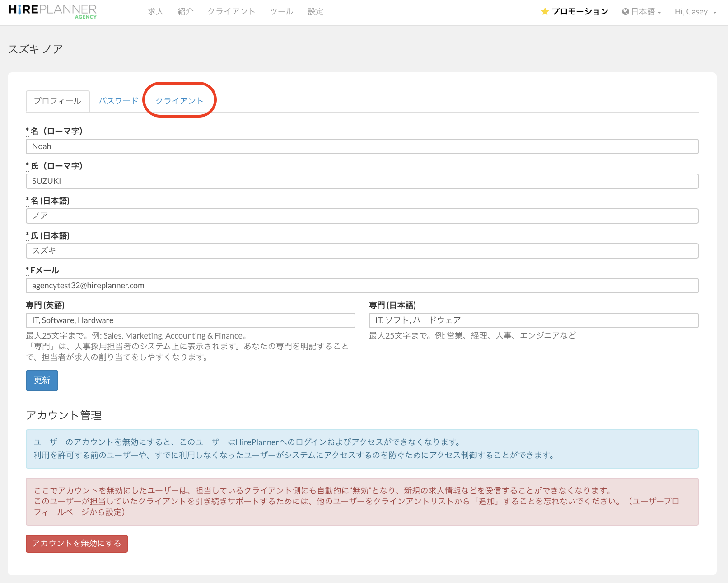The image size is (728, 583).
Task: Select the プロフィール tab
Action: point(57,101)
